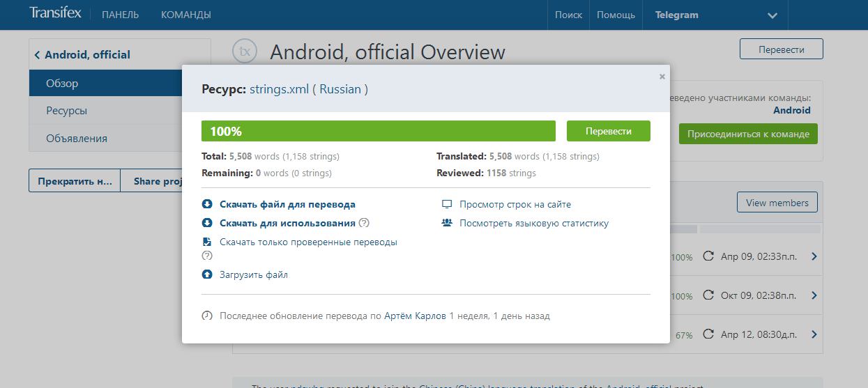Click the 'Reviewed: 1158 strings' text
Screen dimensions: 868x388
tap(486, 173)
